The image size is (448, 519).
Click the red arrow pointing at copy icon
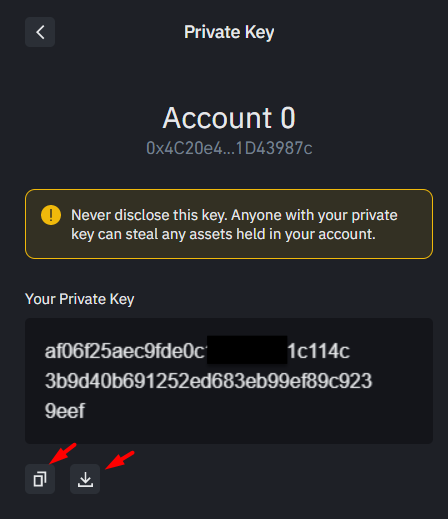[63, 453]
